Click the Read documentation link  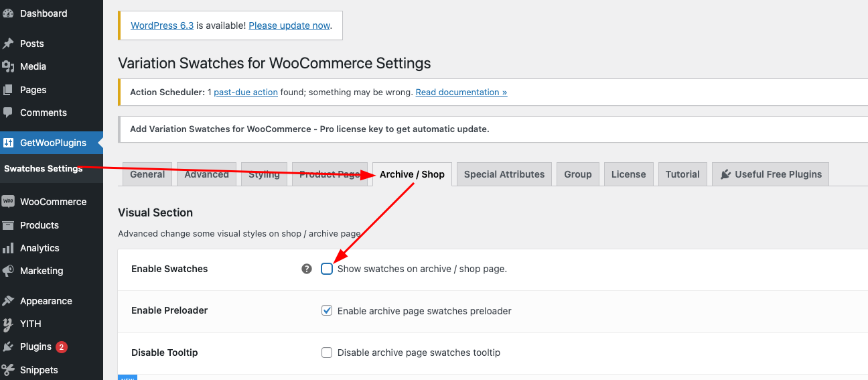[461, 92]
